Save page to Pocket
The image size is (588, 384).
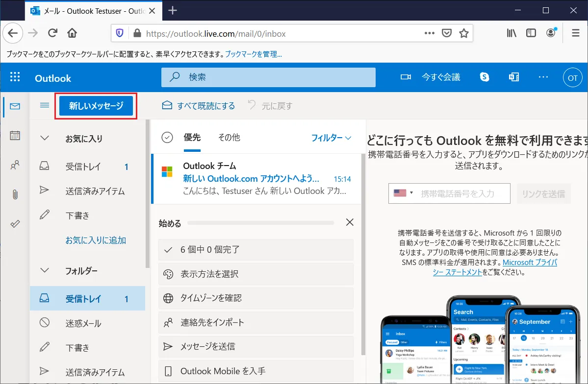[x=447, y=33]
